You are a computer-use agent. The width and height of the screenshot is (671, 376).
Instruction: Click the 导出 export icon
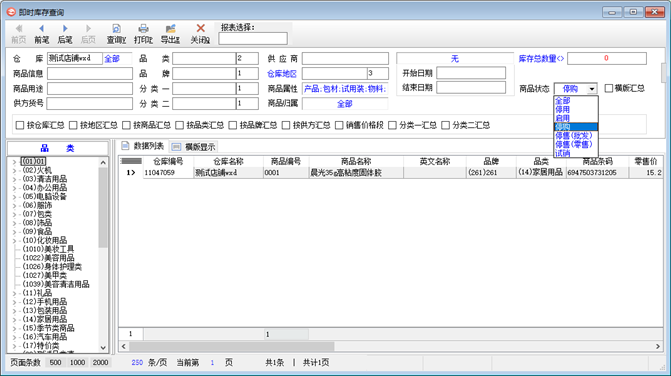tap(170, 29)
